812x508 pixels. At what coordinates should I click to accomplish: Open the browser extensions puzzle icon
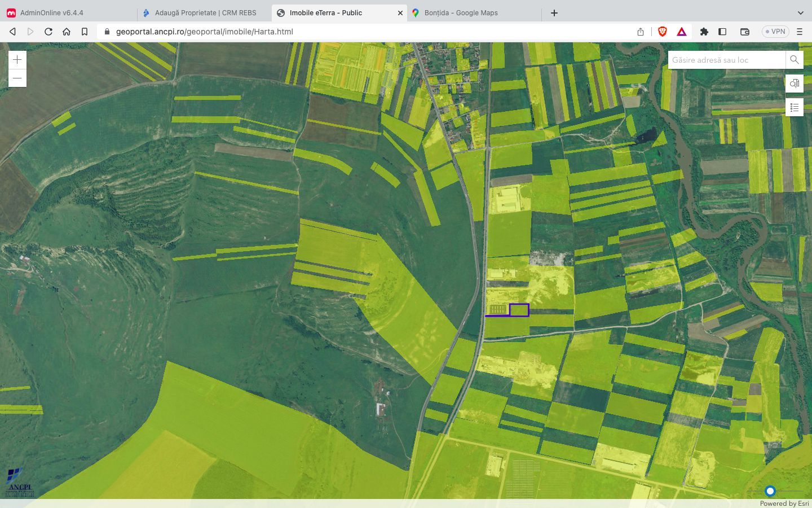click(x=704, y=32)
